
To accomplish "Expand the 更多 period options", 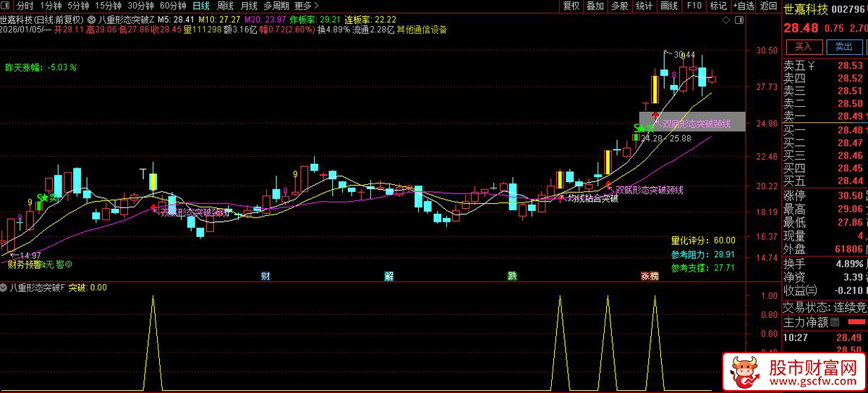I will 306,6.
